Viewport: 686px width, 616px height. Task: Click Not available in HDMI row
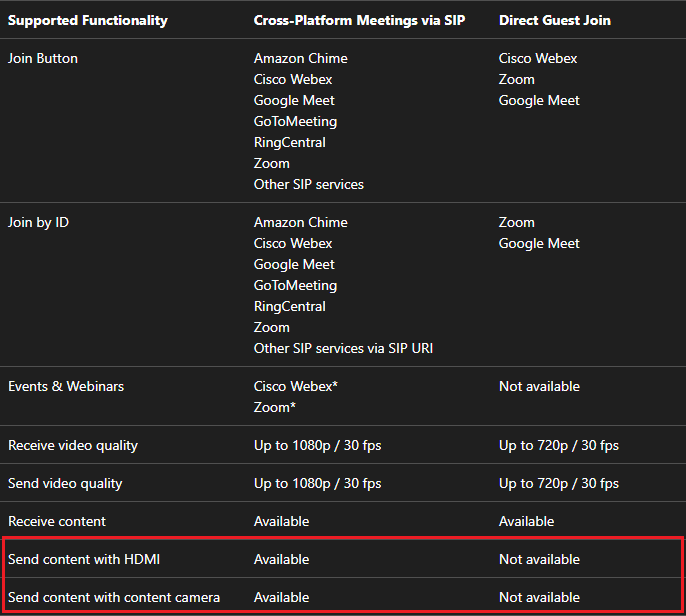(x=539, y=560)
